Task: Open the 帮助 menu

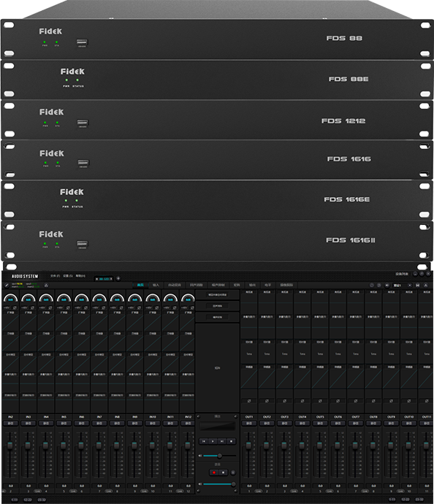Action: tap(80, 276)
